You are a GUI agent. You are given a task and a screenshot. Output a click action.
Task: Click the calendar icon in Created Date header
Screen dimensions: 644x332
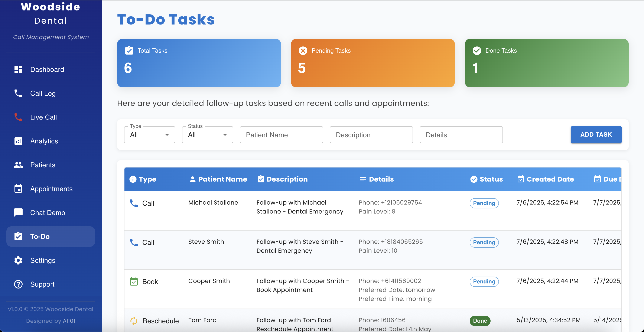(x=520, y=179)
